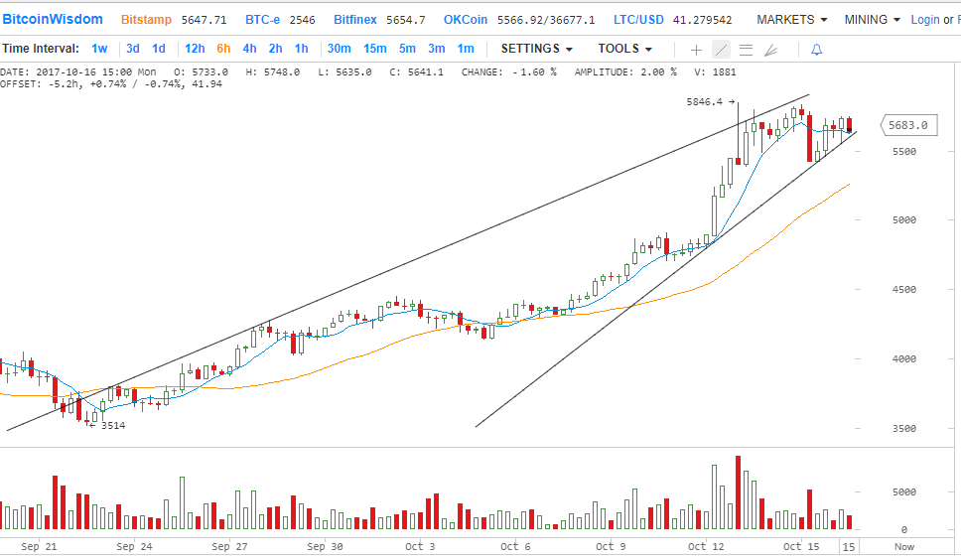
Task: Switch to the 1w time interval
Action: tap(99, 49)
